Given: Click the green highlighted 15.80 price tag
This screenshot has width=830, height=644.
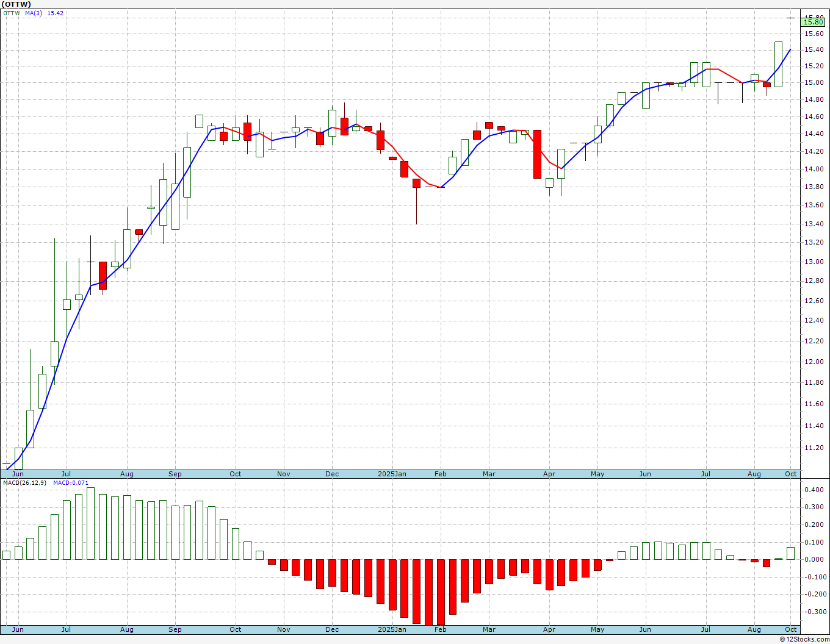Looking at the screenshot, I should [x=814, y=22].
